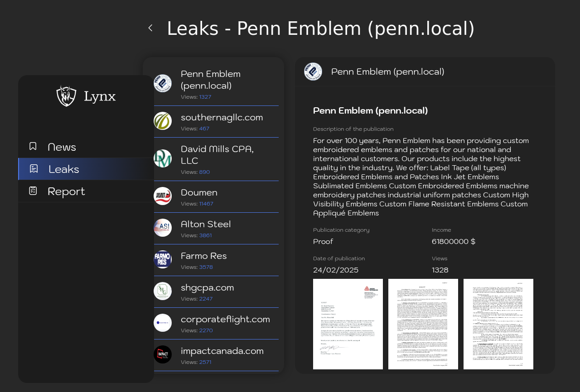Viewport: 580px width, 392px height.
Task: Open the Farmo Res leak entry
Action: coord(216,260)
